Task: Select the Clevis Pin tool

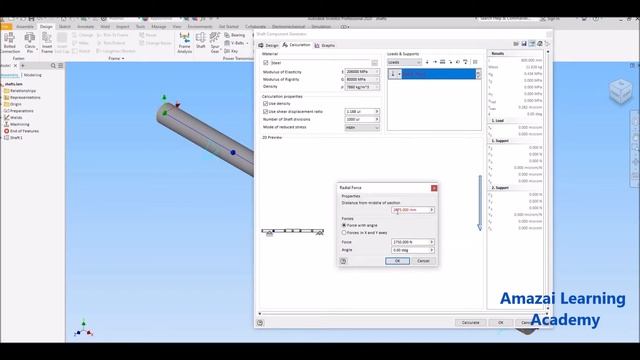Action: (30, 43)
